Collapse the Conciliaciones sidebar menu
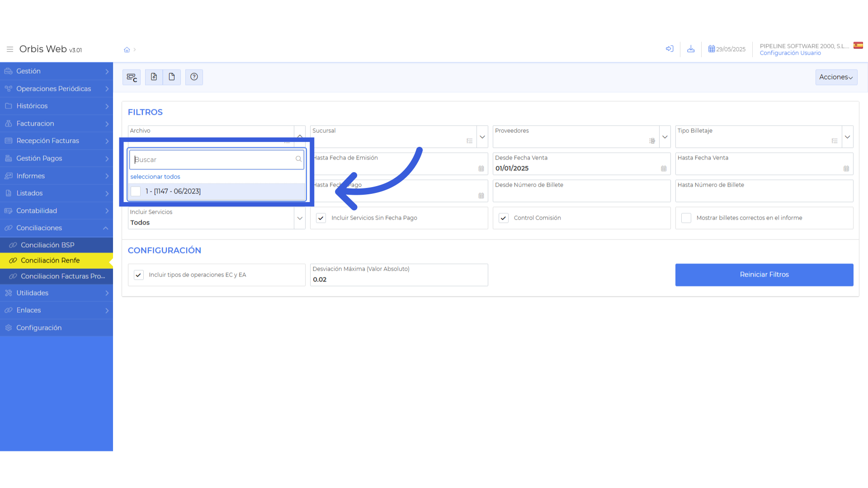 pyautogui.click(x=57, y=228)
